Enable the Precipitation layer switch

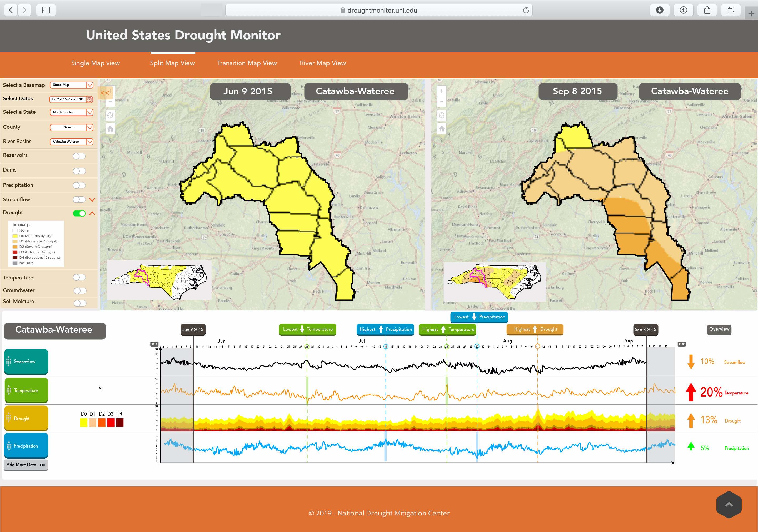click(x=79, y=185)
